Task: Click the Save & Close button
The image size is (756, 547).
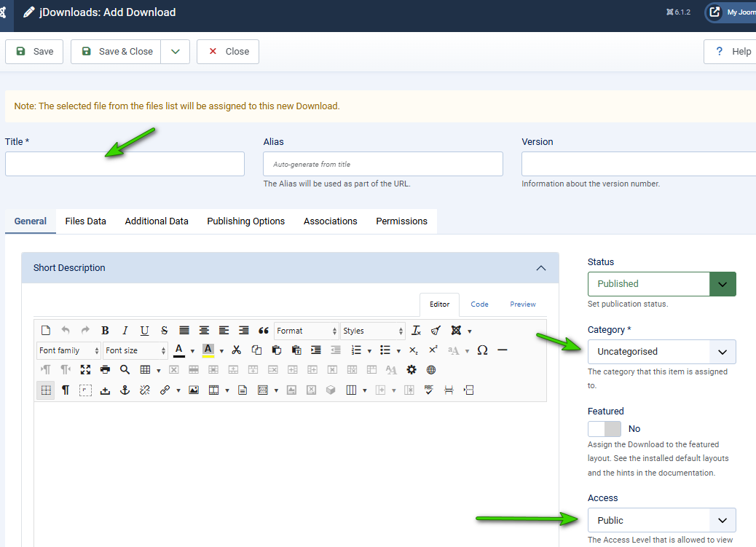Action: pos(116,52)
